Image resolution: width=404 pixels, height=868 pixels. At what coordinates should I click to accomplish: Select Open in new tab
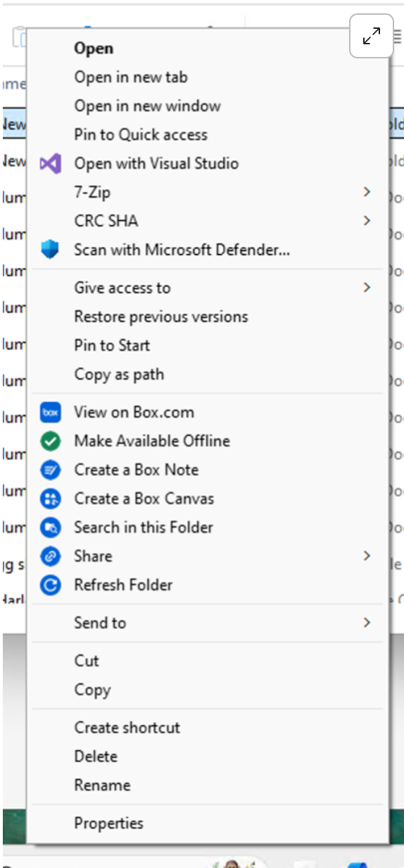(131, 77)
